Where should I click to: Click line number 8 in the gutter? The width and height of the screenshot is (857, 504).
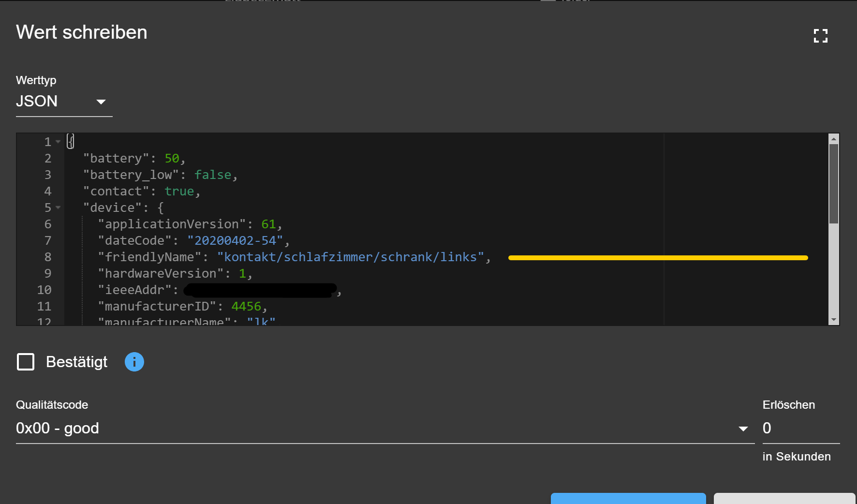pos(48,257)
